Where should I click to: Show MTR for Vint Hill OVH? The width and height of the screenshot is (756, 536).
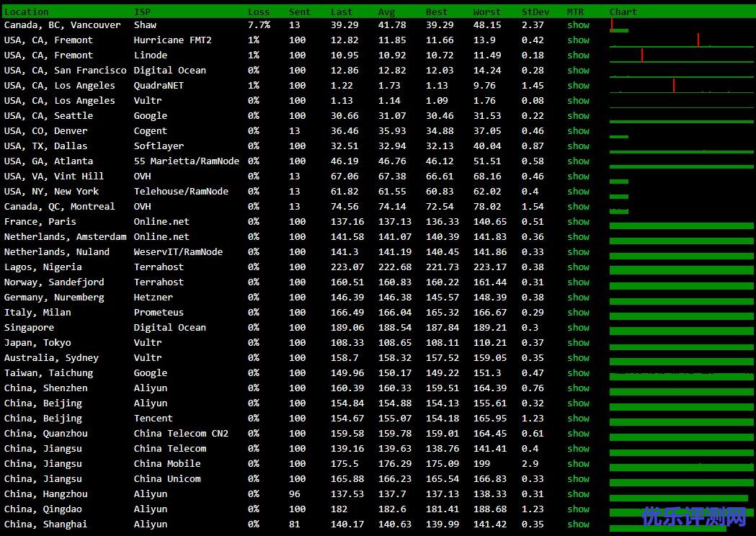(x=578, y=177)
